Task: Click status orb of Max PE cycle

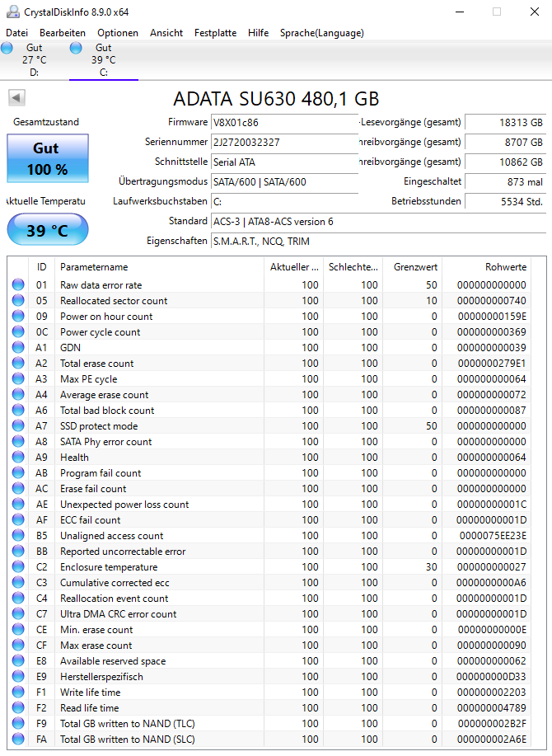Action: point(18,378)
